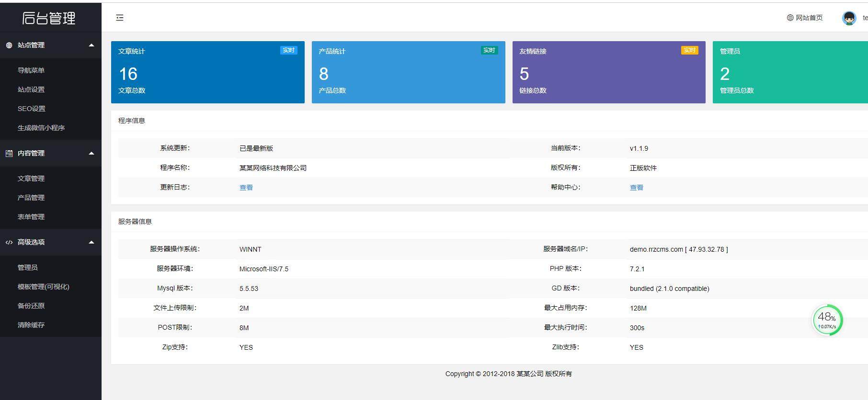The height and width of the screenshot is (400, 868).
Task: Click the demo.rrzcms.com domain value
Action: pyautogui.click(x=679, y=249)
